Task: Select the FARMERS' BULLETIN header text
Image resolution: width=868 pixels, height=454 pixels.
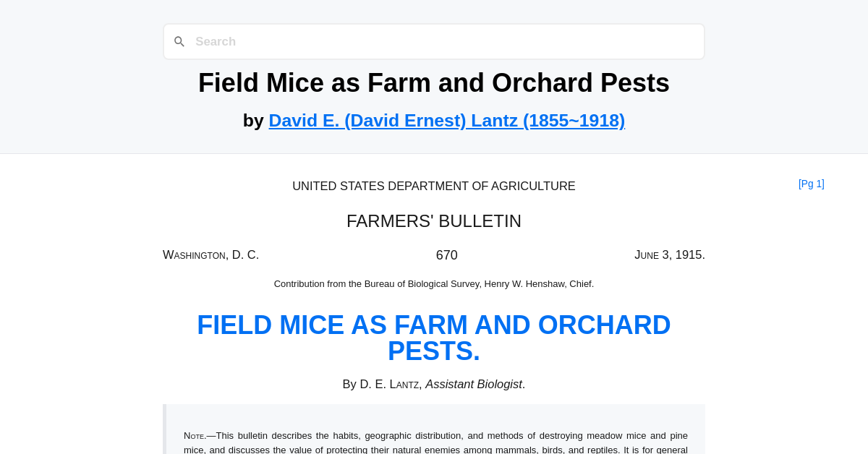Action: click(x=433, y=220)
